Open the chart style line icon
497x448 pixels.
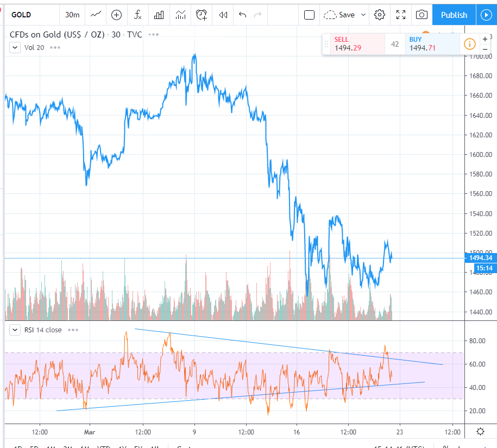pyautogui.click(x=96, y=15)
